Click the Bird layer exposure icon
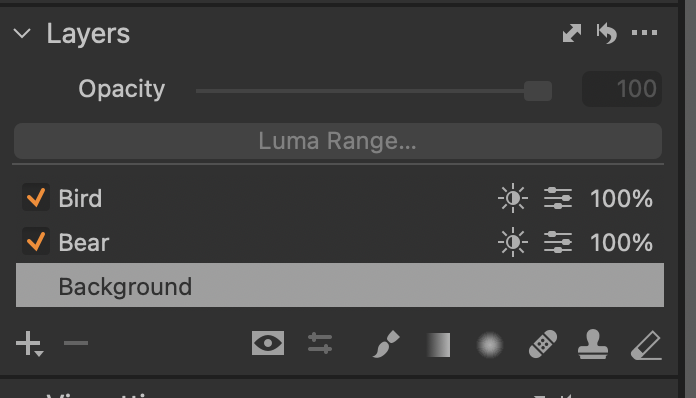This screenshot has width=696, height=398. 513,198
